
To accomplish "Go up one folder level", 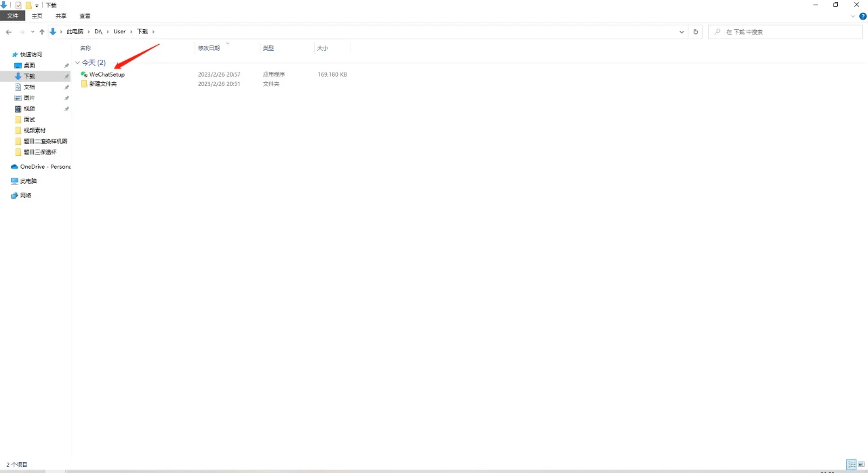I will pos(42,32).
